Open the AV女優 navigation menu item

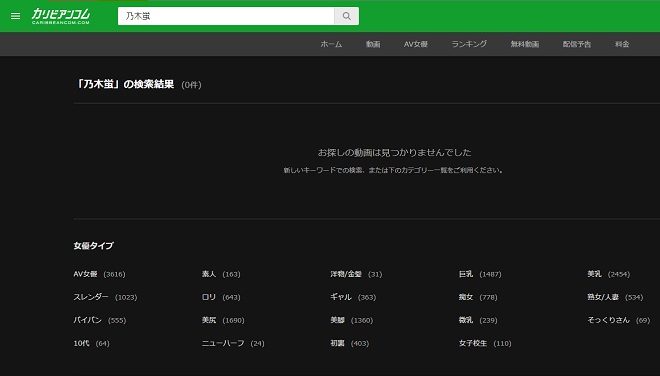[x=416, y=44]
